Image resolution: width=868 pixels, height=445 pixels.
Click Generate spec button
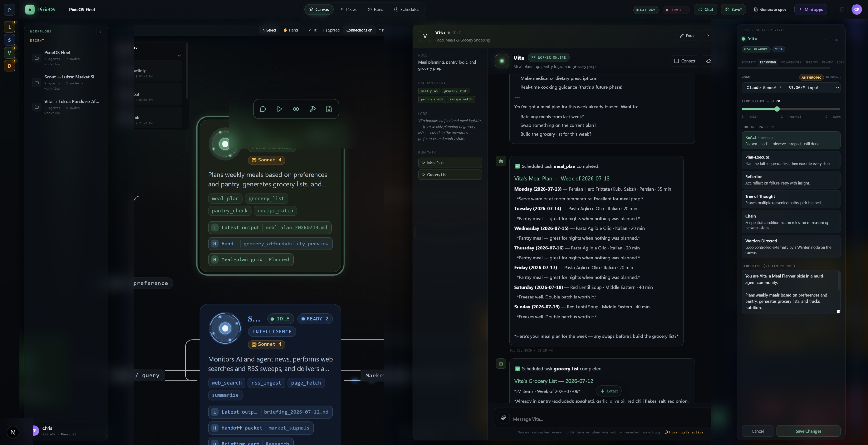tap(770, 10)
